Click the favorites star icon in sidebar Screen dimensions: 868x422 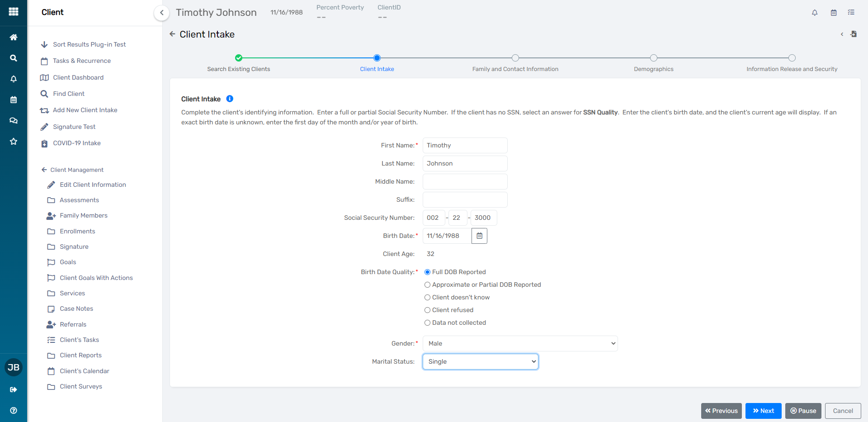click(14, 142)
